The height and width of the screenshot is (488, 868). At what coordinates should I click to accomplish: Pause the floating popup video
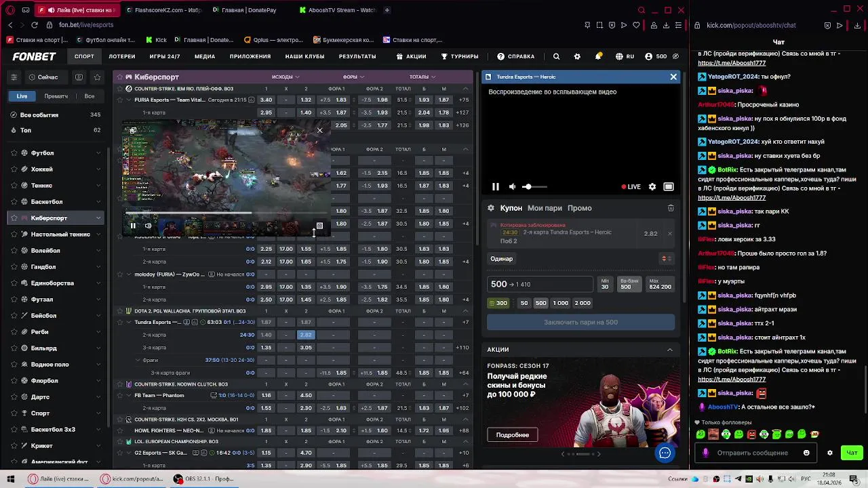tap(133, 226)
